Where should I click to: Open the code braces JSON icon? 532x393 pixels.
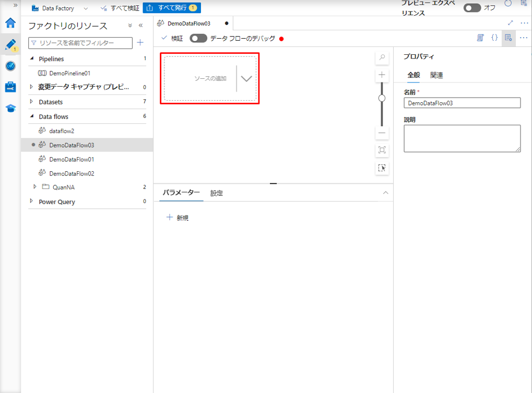click(x=494, y=38)
